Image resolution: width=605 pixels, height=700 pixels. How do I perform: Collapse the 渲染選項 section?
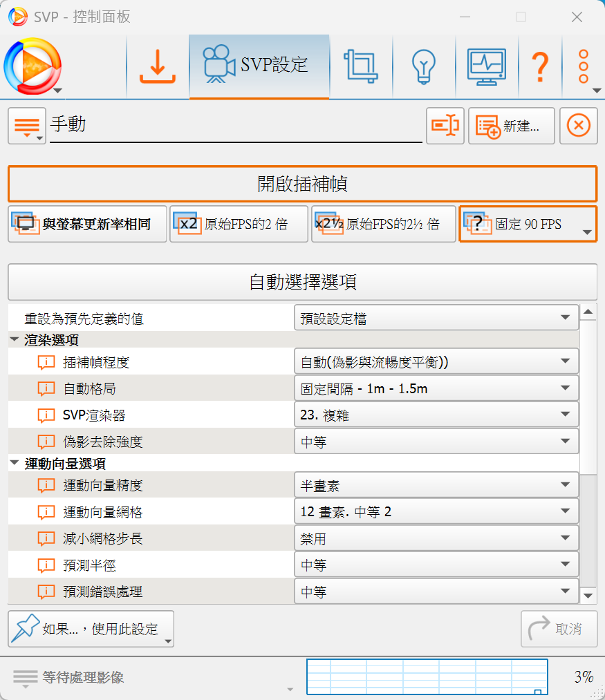pyautogui.click(x=15, y=340)
